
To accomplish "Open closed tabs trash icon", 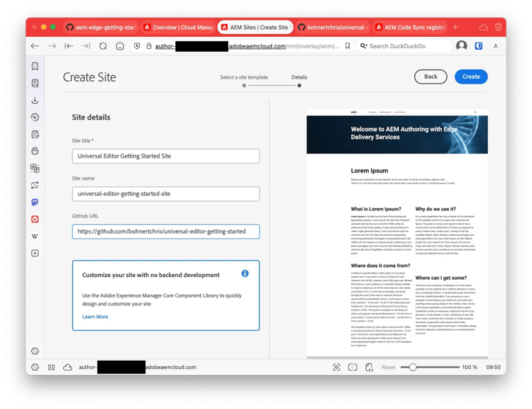I will coord(498,27).
